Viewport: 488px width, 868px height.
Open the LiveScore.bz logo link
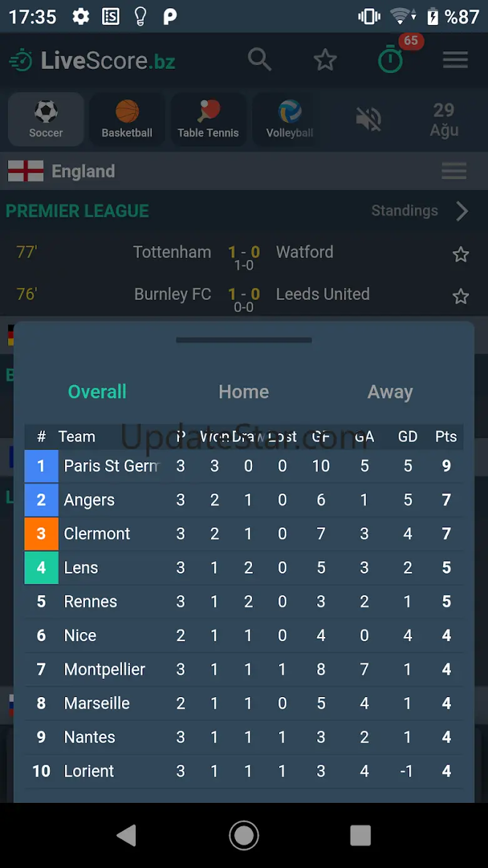[x=93, y=61]
